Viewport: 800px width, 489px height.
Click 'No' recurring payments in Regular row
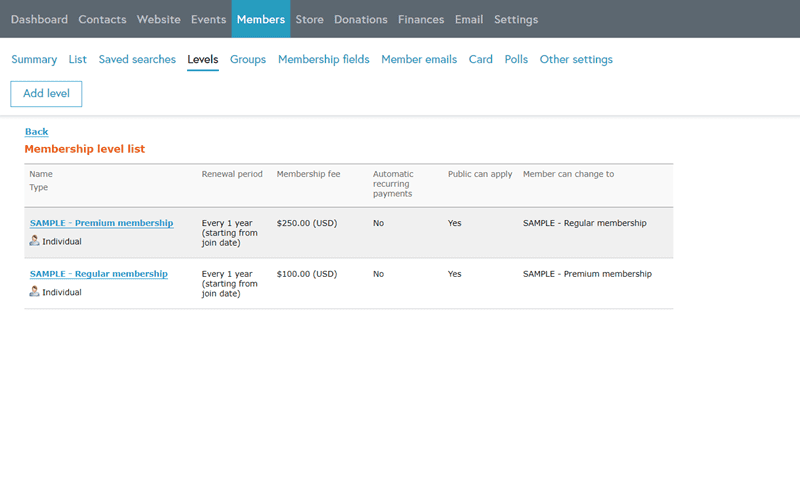tap(378, 274)
